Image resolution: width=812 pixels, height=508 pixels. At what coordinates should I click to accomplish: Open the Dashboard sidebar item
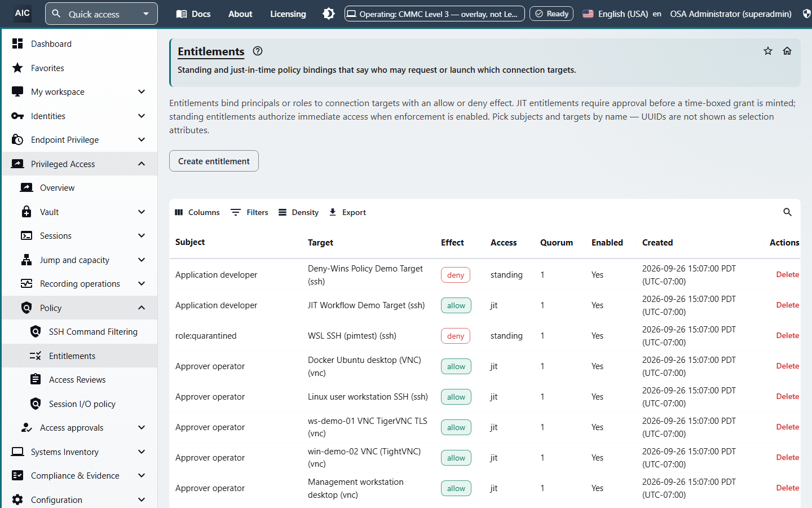[x=79, y=43]
